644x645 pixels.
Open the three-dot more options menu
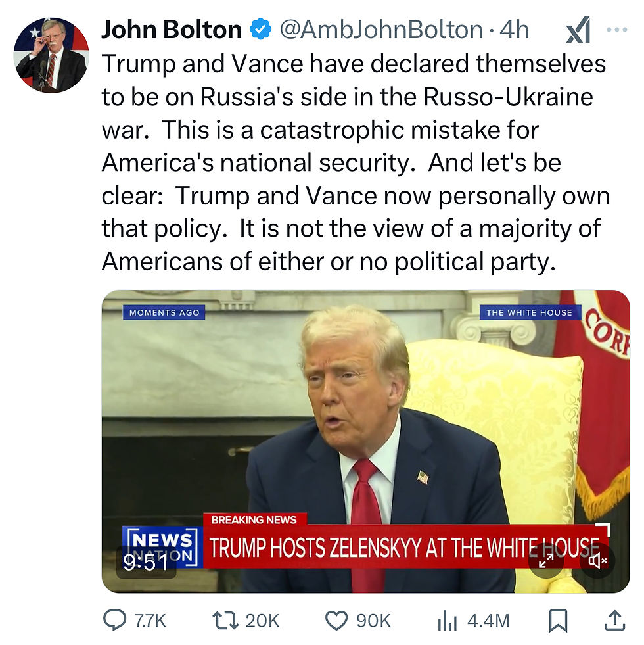click(x=617, y=30)
